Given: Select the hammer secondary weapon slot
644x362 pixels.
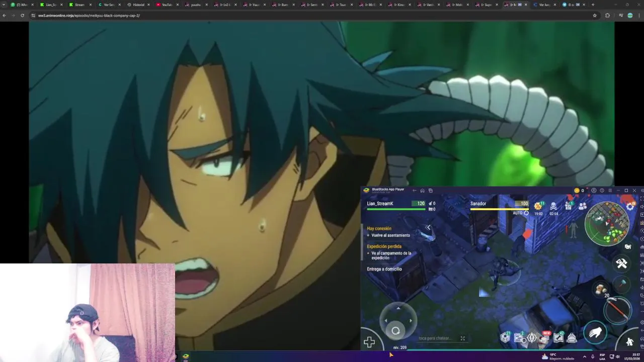Looking at the screenshot, I should [623, 284].
